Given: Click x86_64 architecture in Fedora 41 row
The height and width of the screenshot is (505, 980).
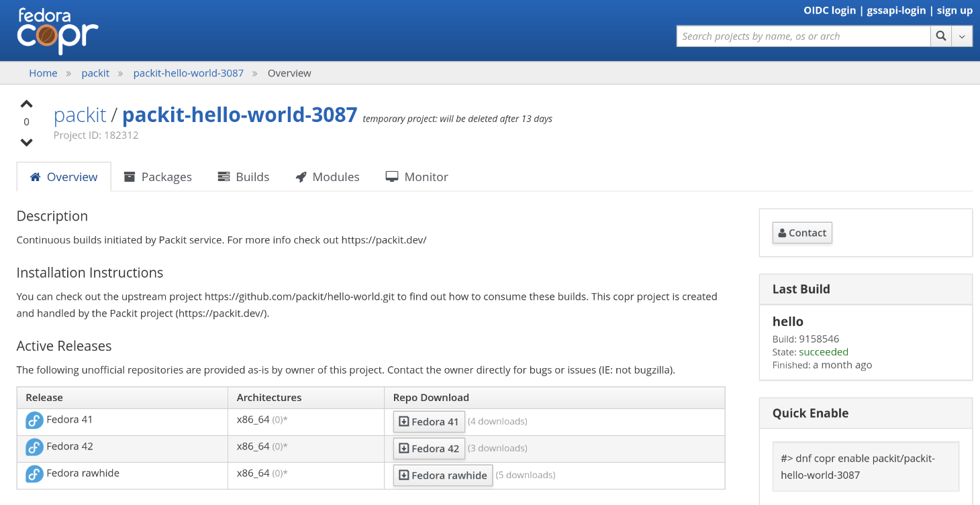Looking at the screenshot, I should tap(253, 419).
